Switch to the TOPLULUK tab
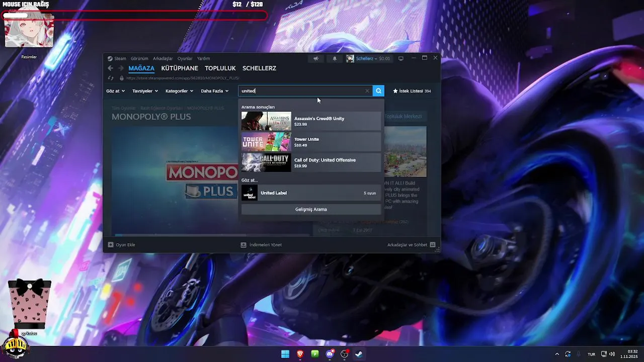The image size is (644, 362). click(220, 68)
